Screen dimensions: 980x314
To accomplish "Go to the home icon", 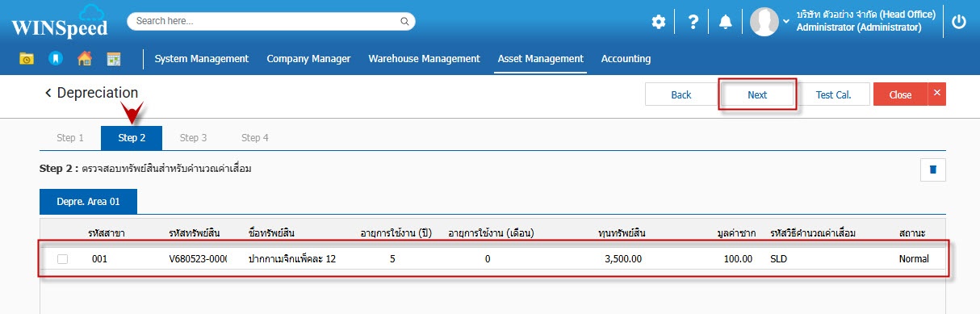I will click(85, 59).
